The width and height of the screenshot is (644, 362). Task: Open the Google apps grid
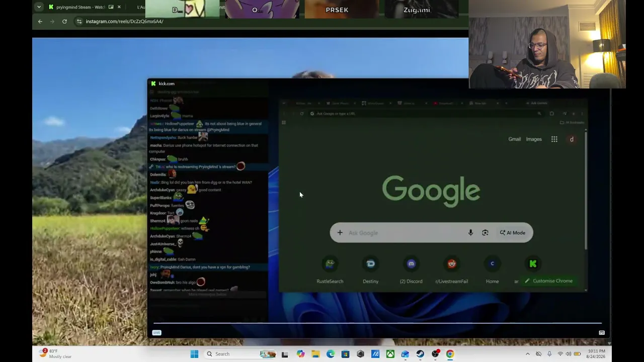click(554, 139)
